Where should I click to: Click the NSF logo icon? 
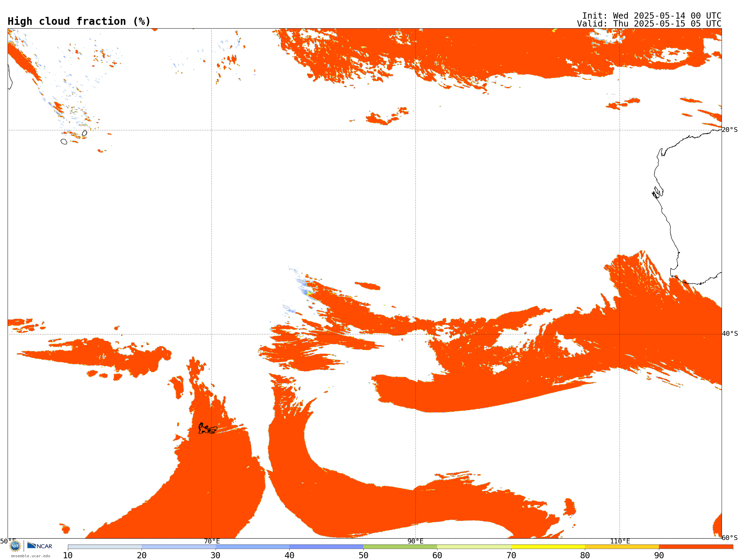(15, 546)
